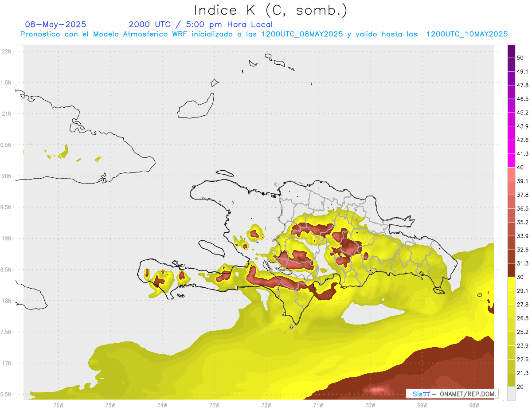532x411 pixels.
Task: Click the "35.2" colorbar value
Action: coord(523,223)
